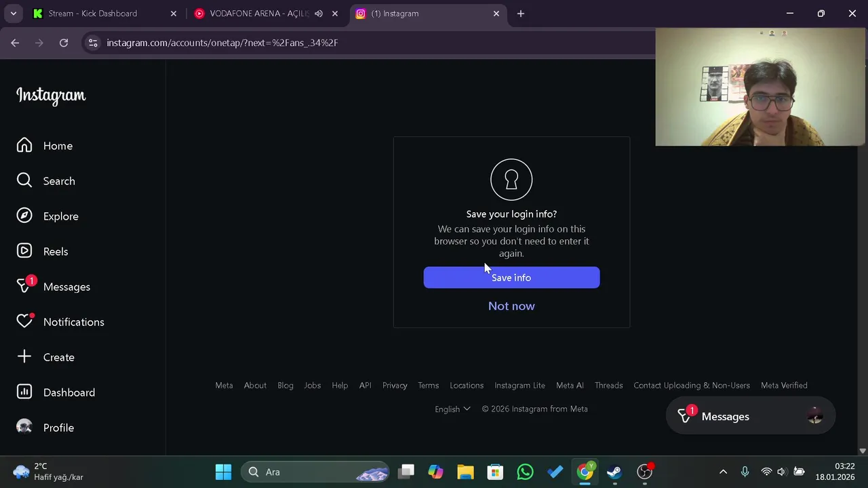Open Steam from the taskbar

tap(614, 472)
